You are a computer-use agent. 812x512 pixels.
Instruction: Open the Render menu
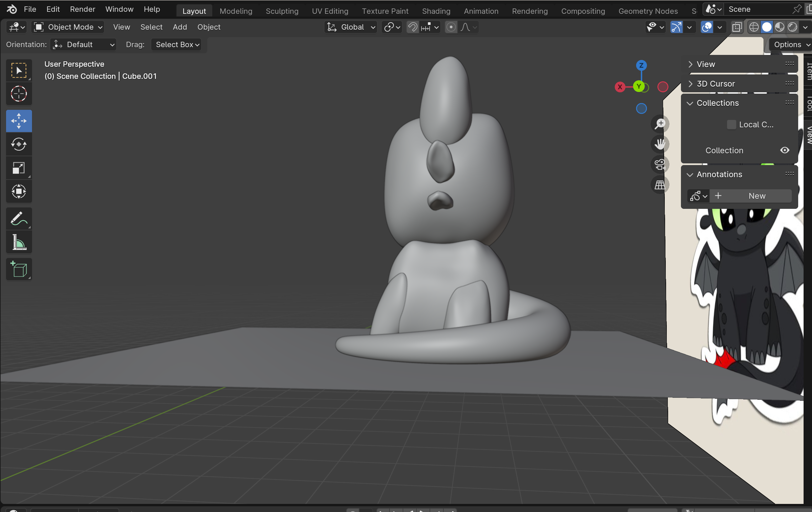coord(83,9)
